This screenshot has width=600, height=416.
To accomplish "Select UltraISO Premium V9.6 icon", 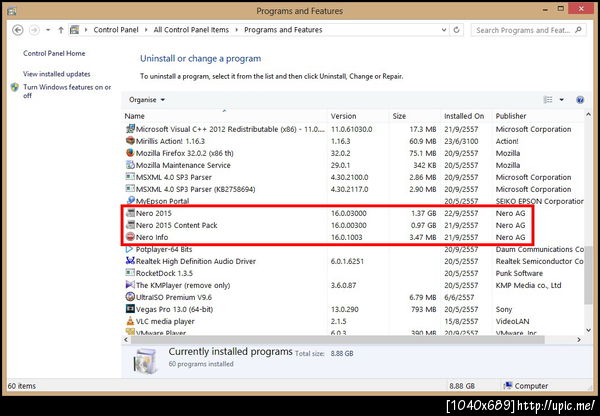I will pos(130,297).
